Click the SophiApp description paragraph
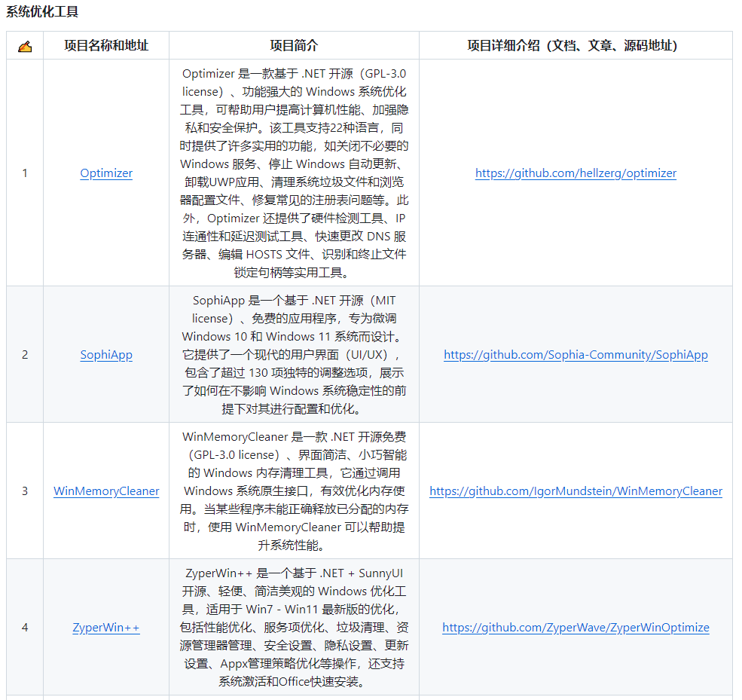The width and height of the screenshot is (742, 700). (x=294, y=355)
